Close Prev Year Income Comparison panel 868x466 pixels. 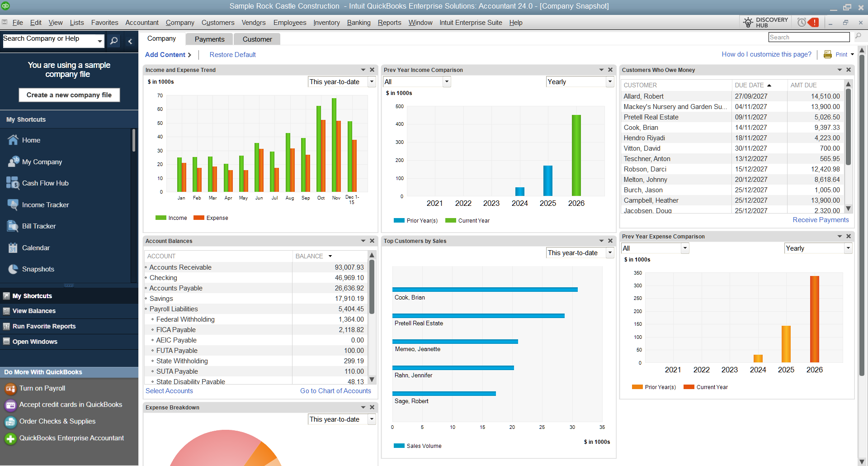tap(610, 70)
